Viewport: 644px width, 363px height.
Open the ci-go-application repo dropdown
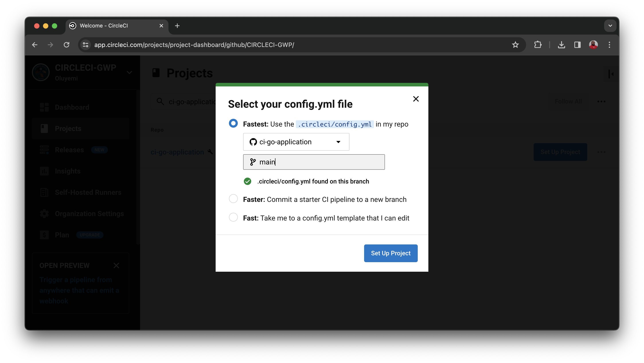point(296,142)
